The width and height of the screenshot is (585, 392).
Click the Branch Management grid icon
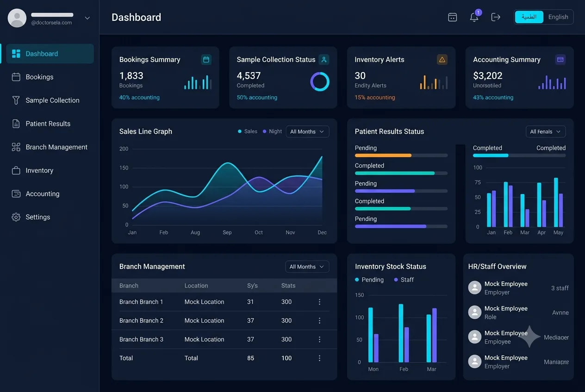point(16,147)
